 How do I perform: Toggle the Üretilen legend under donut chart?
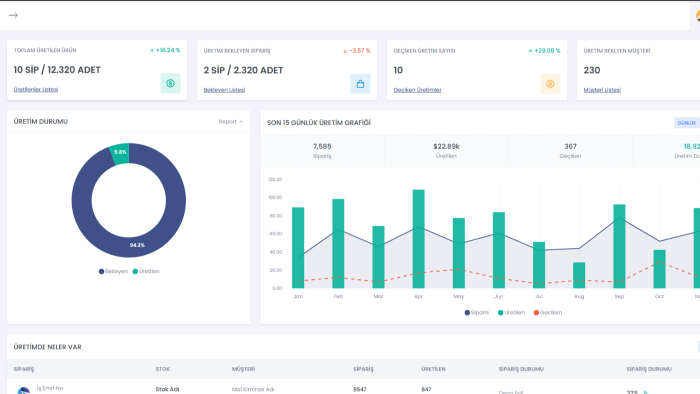[x=146, y=271]
